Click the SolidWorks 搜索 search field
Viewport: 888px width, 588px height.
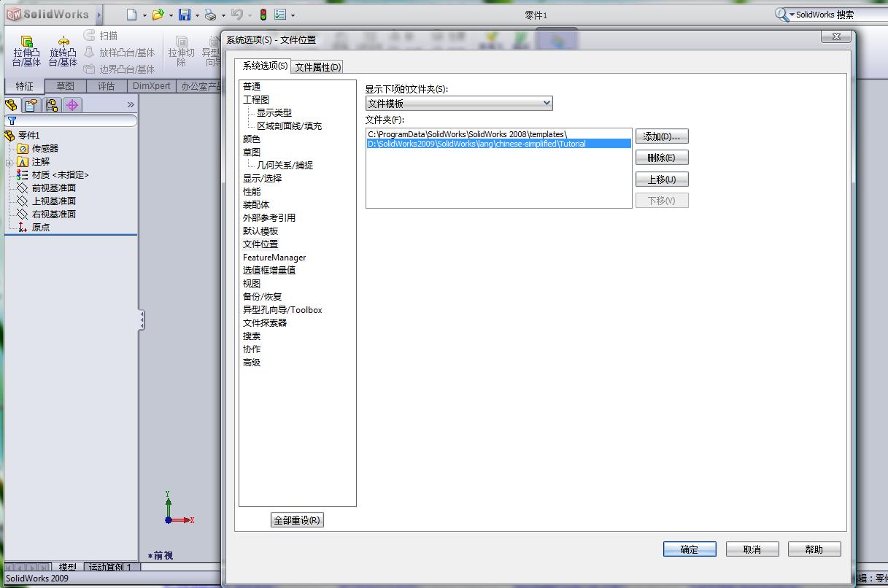click(839, 15)
